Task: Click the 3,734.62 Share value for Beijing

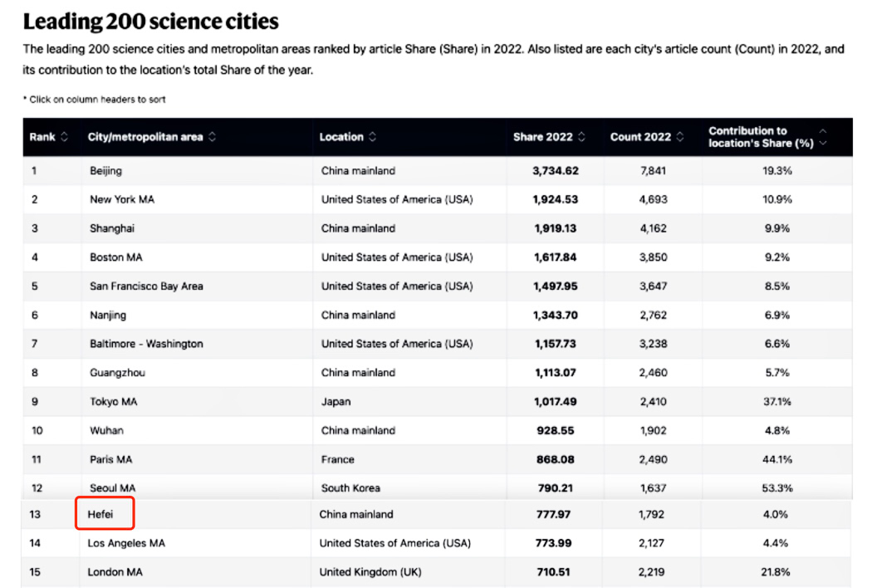Action: click(x=555, y=170)
